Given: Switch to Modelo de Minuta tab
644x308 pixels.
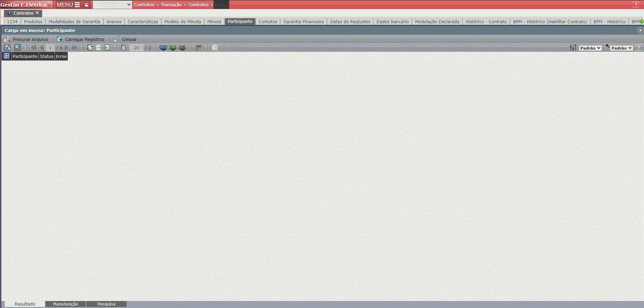Looking at the screenshot, I should (x=183, y=22).
